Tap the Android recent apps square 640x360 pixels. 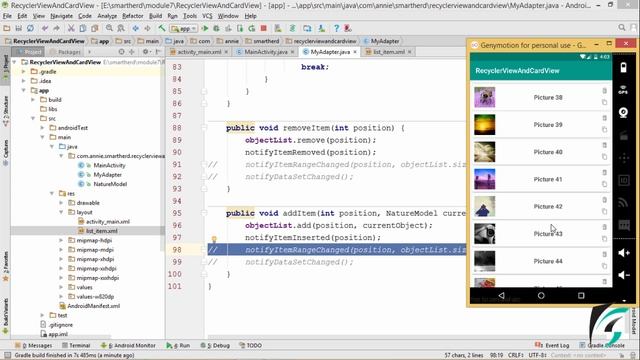[x=581, y=296]
